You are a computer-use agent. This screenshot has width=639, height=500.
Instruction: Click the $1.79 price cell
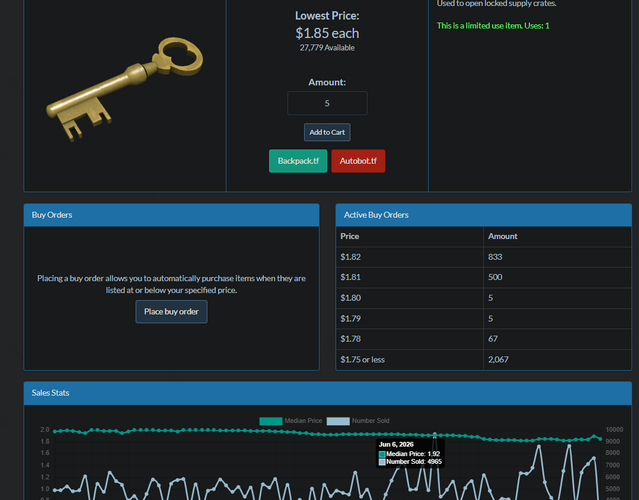(410, 319)
